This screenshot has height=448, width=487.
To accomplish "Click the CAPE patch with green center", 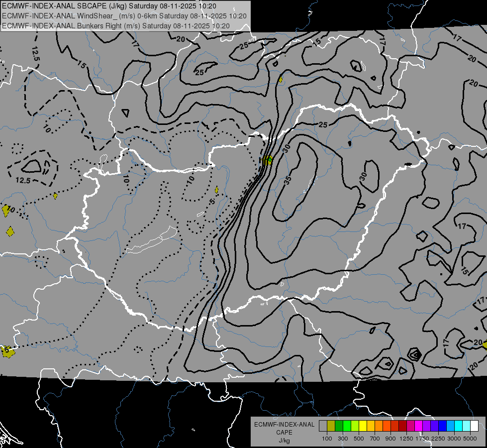I will click(x=268, y=160).
